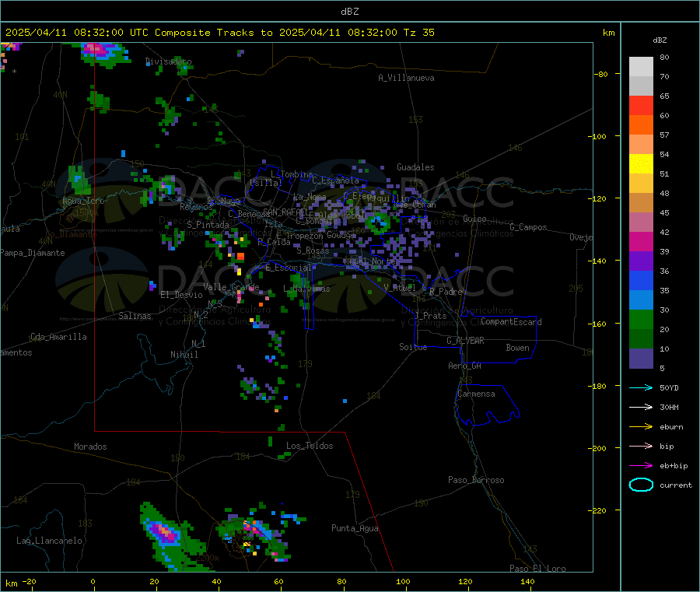Click the 'Valle_Grande' map label
700x592 pixels.
pyautogui.click(x=231, y=287)
